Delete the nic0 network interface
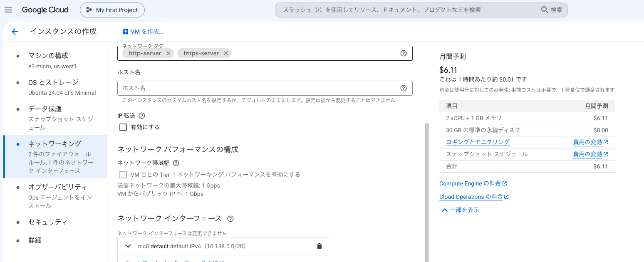The image size is (644, 262). coord(320,246)
